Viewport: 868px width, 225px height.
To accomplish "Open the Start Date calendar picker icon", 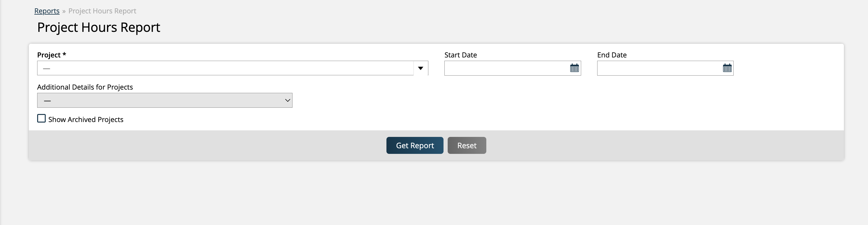I will click(574, 68).
